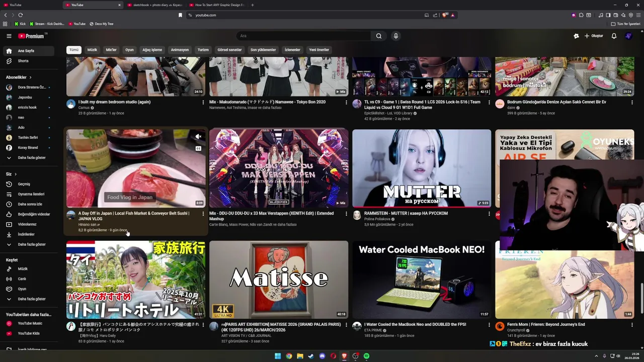The height and width of the screenshot is (362, 644).
Task: Open the Matisse exhibition video thumbnail
Action: 279,279
